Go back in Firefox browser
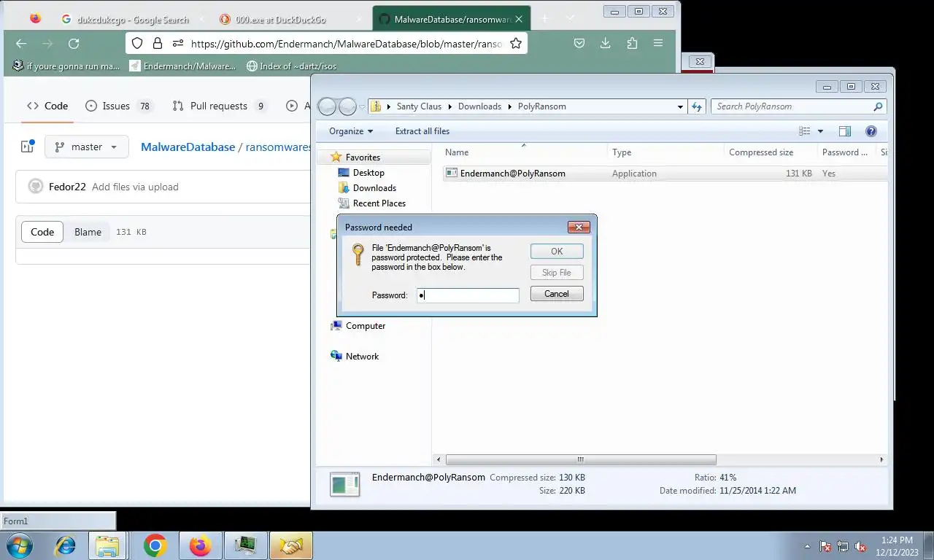 [21, 44]
